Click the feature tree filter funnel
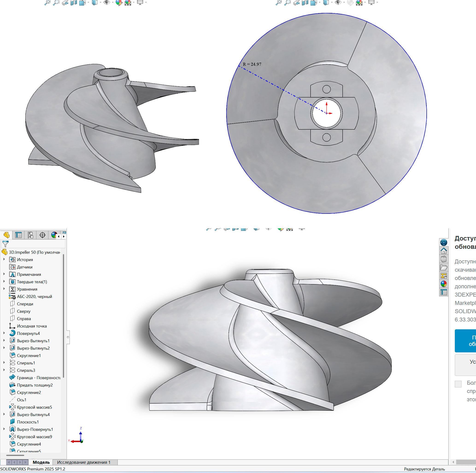This screenshot has width=476, height=473. (x=5, y=244)
